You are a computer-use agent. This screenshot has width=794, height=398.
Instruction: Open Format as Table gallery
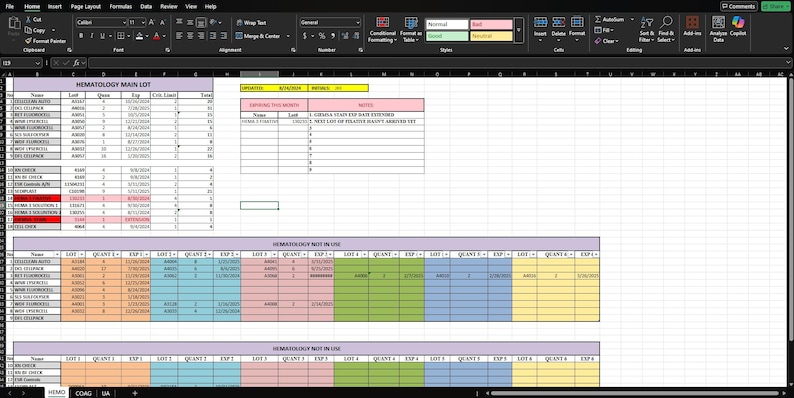[x=411, y=29]
